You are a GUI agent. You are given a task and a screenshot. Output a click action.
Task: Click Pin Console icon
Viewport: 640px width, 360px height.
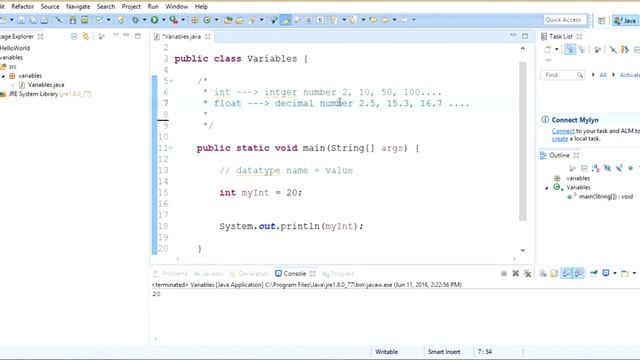click(594, 273)
